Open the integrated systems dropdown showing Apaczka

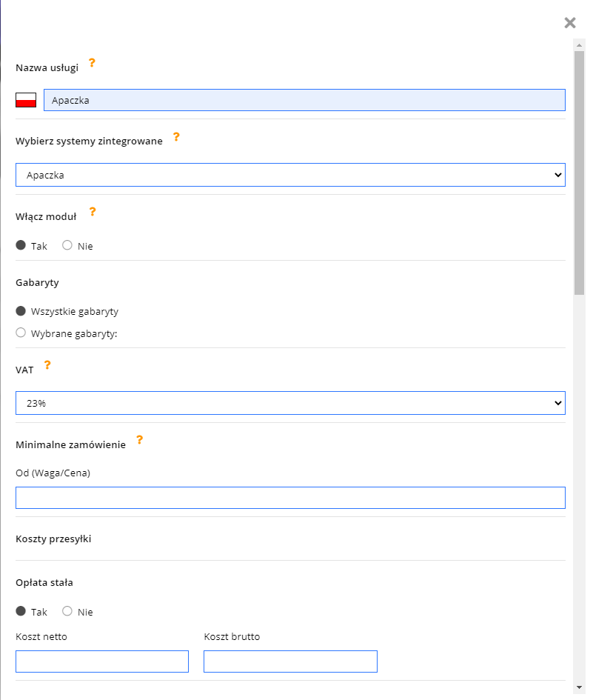(x=290, y=175)
